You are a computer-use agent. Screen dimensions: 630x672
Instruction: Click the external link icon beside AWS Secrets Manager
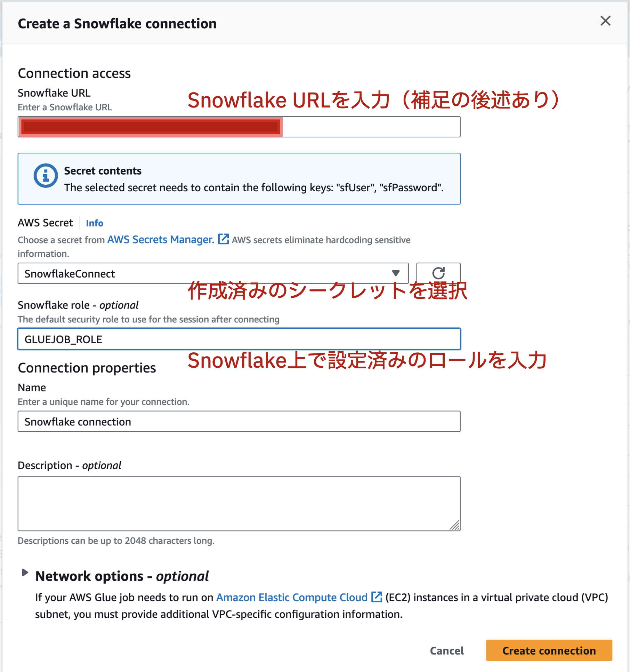(x=223, y=239)
